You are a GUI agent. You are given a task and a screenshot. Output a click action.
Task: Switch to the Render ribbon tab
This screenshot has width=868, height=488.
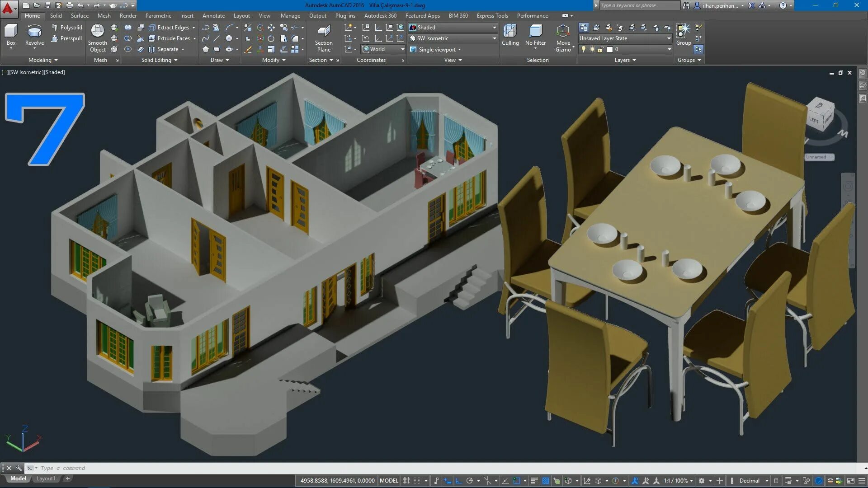(x=128, y=16)
